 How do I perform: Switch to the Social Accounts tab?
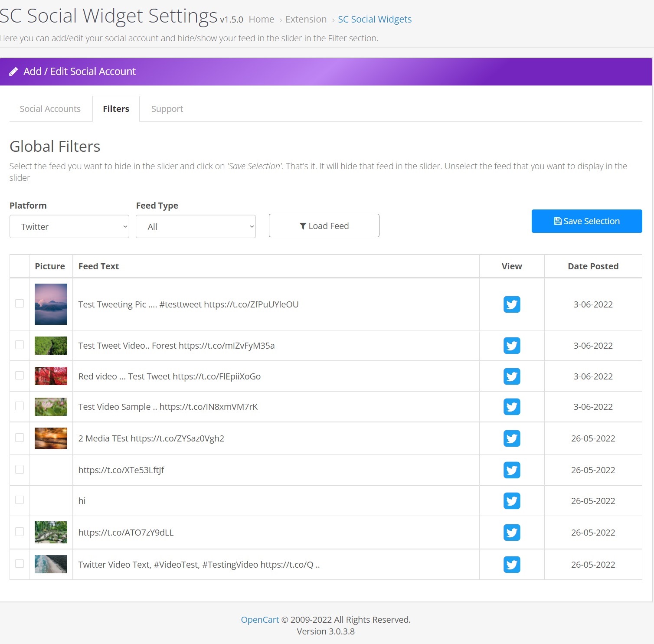(50, 109)
